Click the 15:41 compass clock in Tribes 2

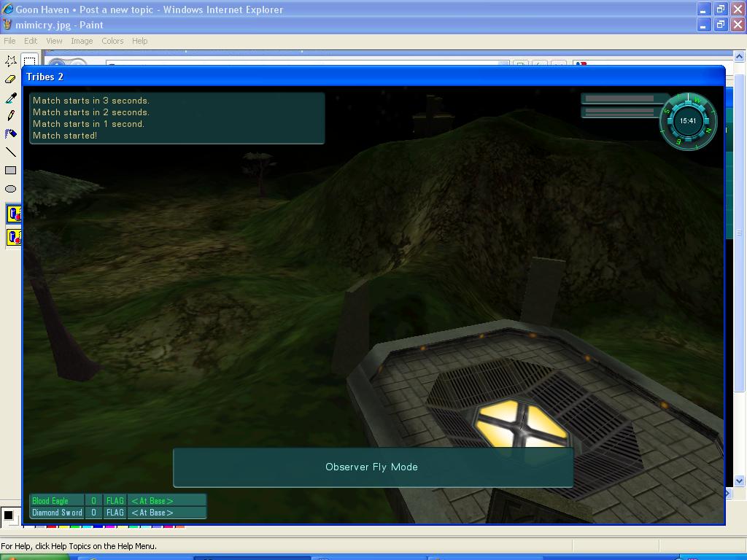tap(688, 121)
